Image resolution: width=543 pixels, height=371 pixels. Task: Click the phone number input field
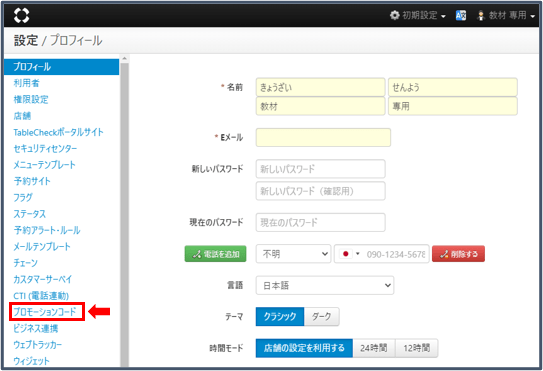pos(396,254)
